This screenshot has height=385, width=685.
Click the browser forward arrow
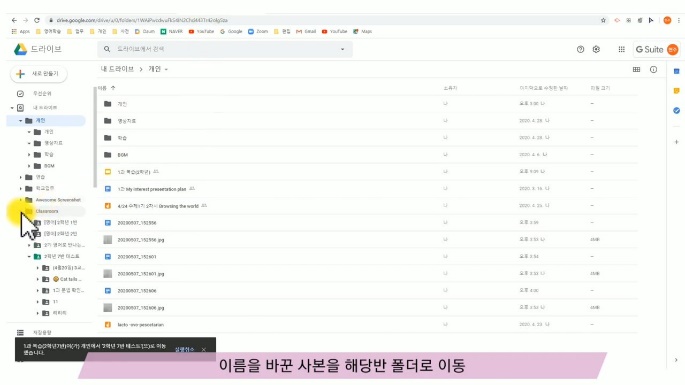click(25, 20)
